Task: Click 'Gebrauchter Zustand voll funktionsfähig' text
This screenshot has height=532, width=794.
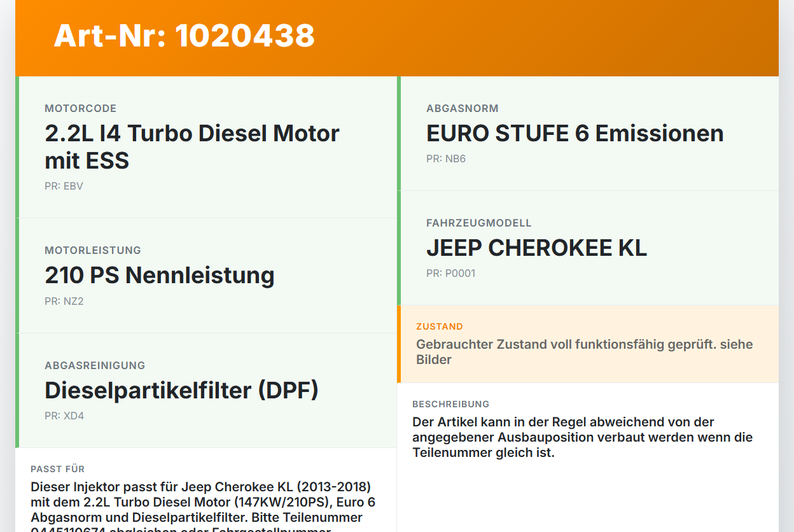Action: (585, 352)
